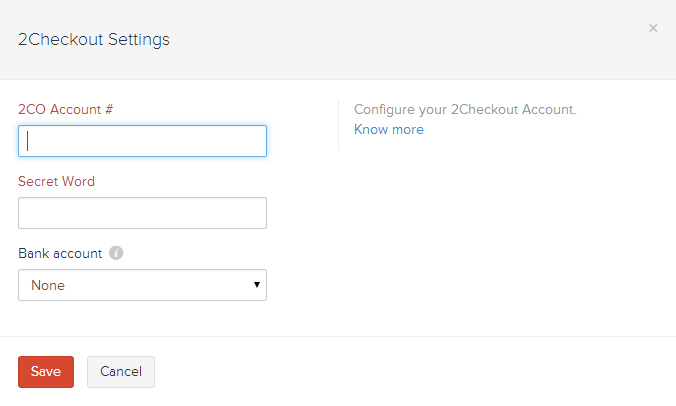The width and height of the screenshot is (676, 406).
Task: Click the Bank account dropdown arrow
Action: [257, 285]
